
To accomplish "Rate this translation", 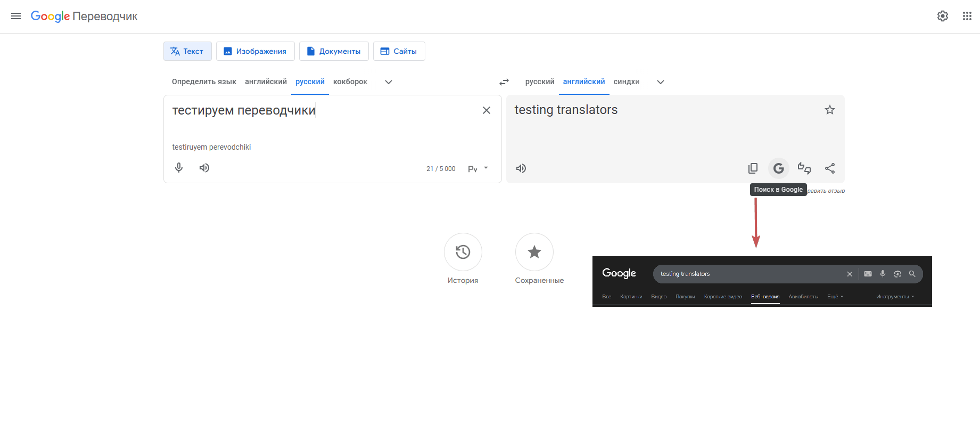I will pos(804,168).
